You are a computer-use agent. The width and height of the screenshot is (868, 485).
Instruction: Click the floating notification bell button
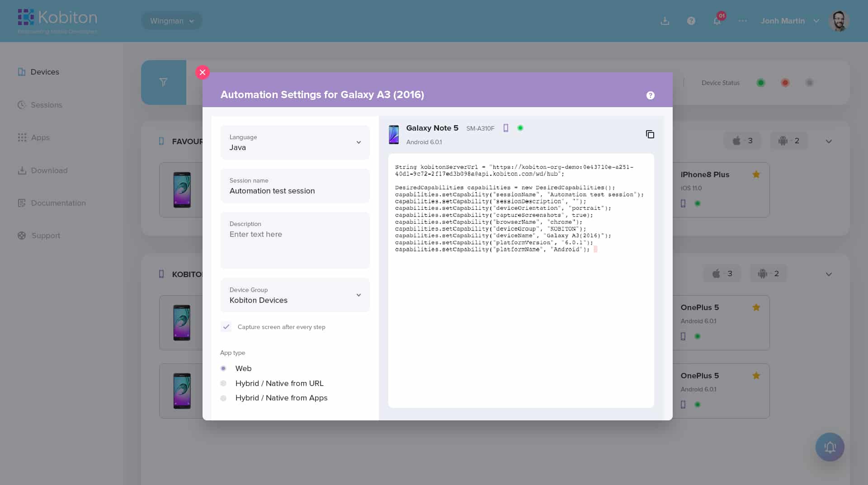(830, 447)
